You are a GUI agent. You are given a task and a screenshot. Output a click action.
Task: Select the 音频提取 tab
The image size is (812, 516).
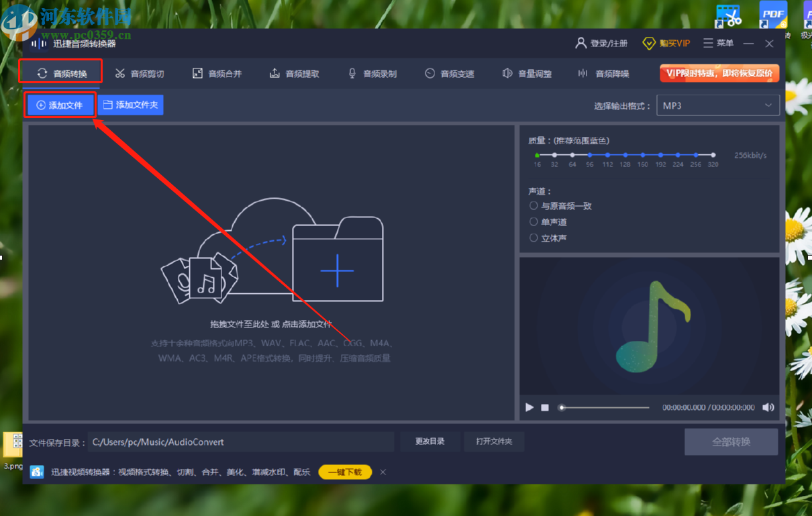pyautogui.click(x=294, y=73)
